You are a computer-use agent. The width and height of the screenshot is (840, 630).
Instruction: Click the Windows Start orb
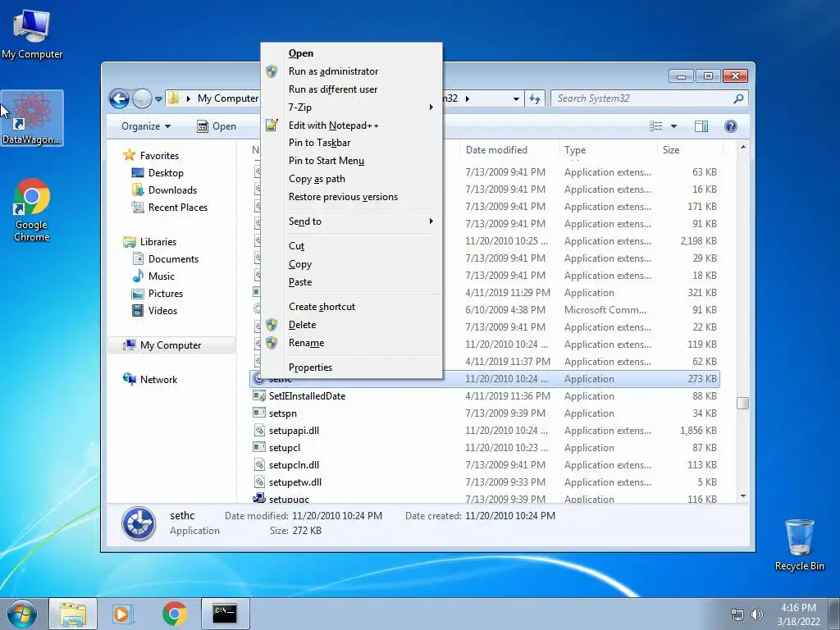[22, 614]
